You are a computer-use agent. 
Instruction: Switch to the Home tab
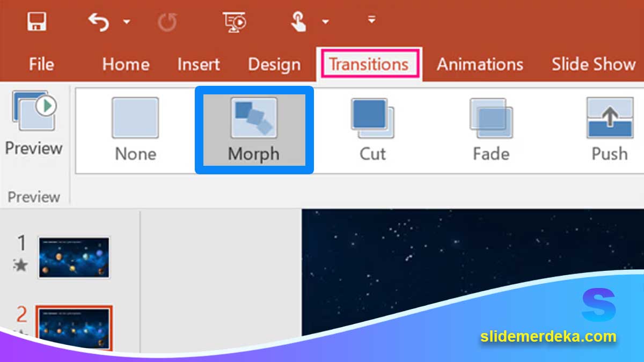(126, 64)
